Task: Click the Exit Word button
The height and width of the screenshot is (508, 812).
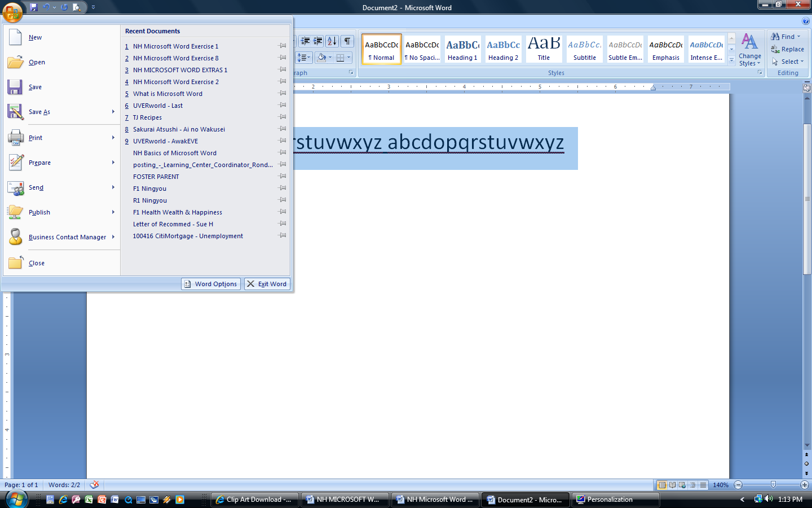Action: coord(267,284)
